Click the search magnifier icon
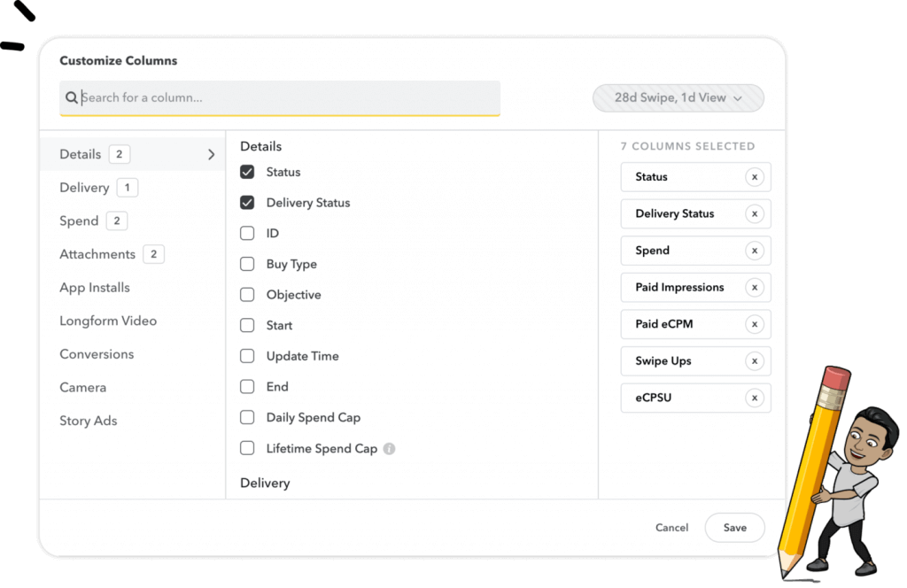This screenshot has width=907, height=588. 71,97
